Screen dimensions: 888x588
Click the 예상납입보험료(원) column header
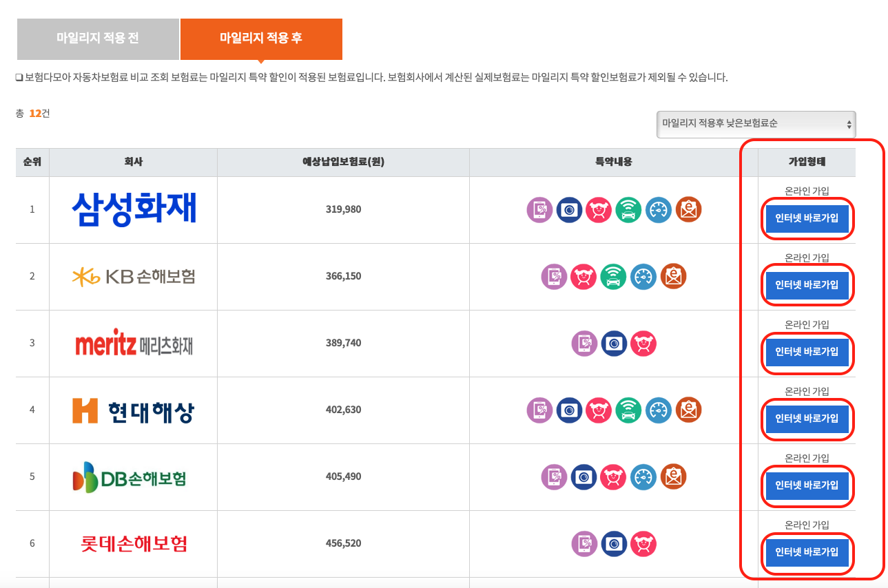tap(343, 162)
